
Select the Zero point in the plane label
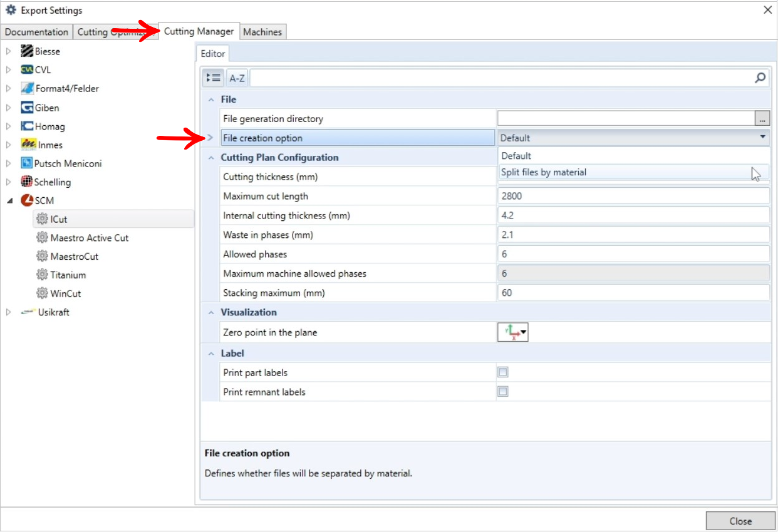click(270, 332)
